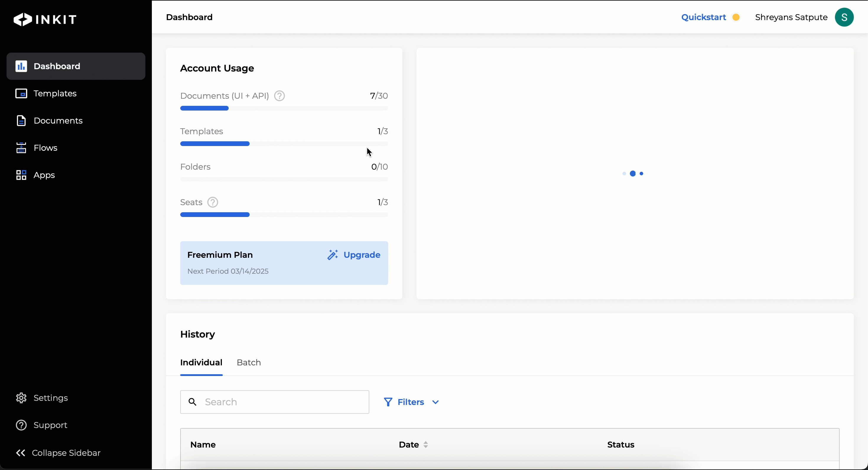Switch to the Individual history tab

[x=201, y=363]
